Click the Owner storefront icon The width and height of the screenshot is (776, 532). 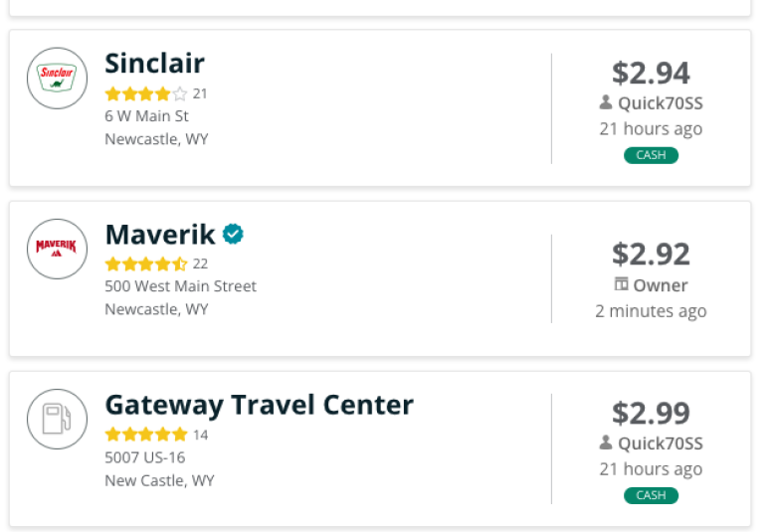click(621, 284)
